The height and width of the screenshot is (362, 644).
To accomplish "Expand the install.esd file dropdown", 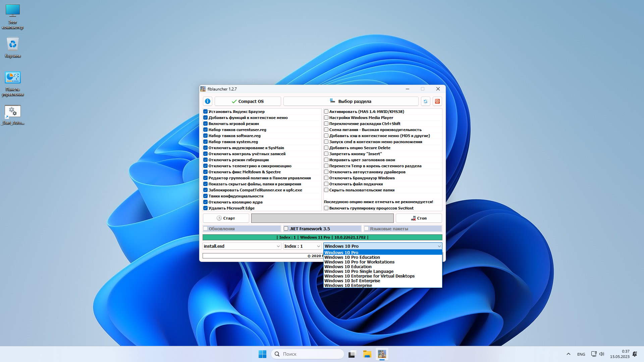I will click(x=278, y=246).
